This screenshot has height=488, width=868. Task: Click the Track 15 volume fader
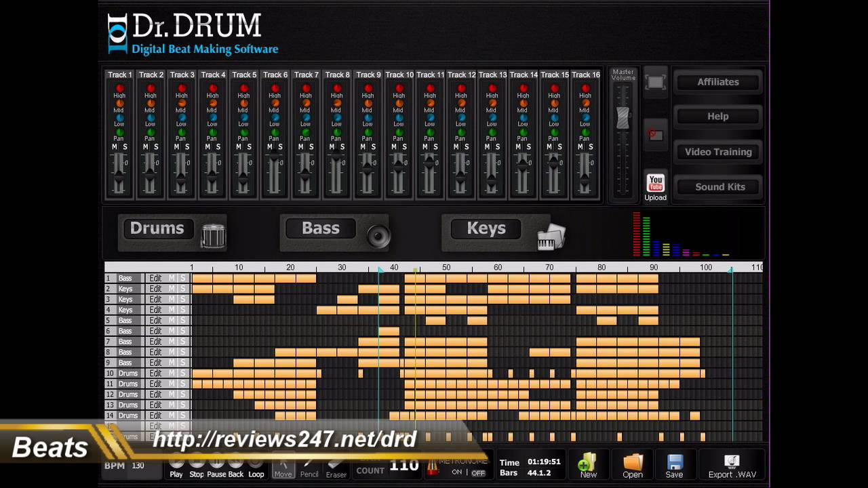point(554,163)
